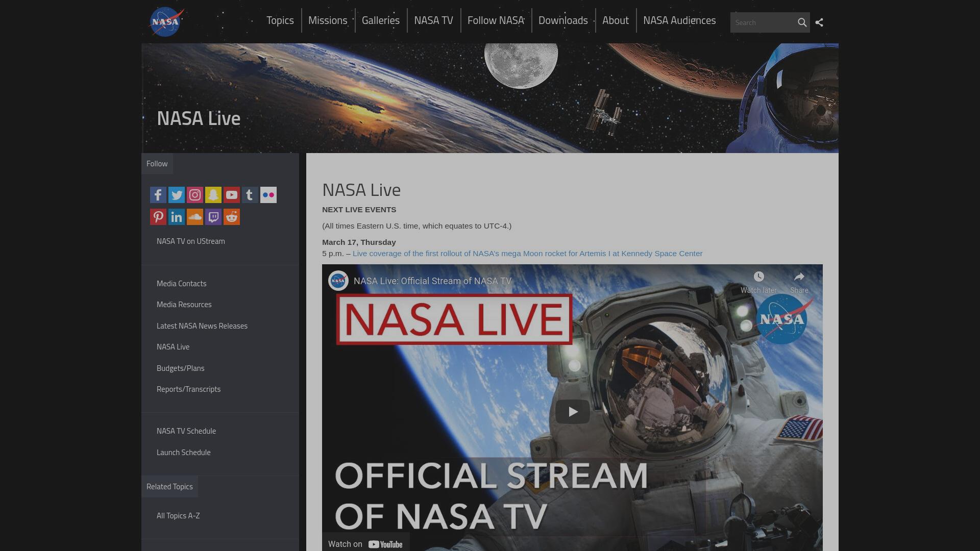Open NASA's Reddit icon
The width and height of the screenshot is (980, 551).
pyautogui.click(x=232, y=217)
